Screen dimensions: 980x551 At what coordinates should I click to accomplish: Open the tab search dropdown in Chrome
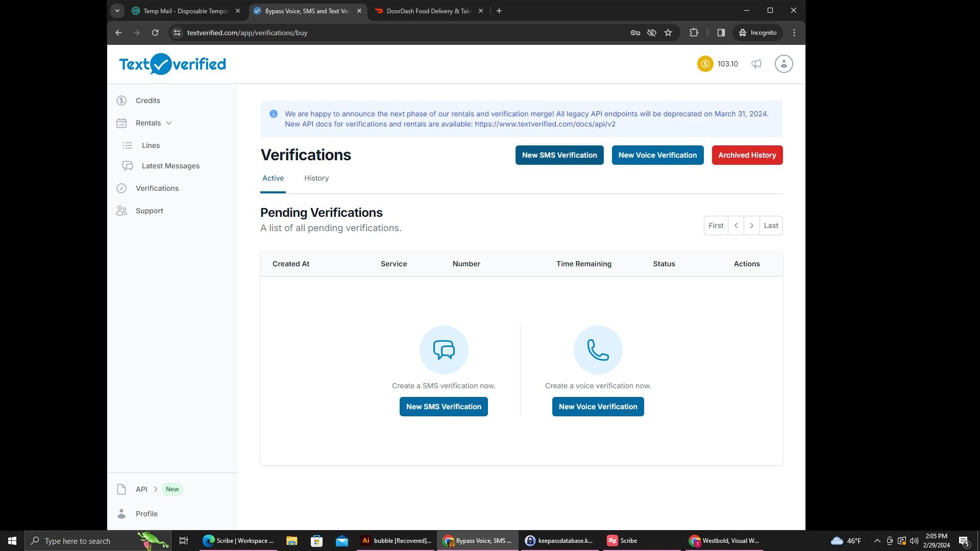(117, 11)
